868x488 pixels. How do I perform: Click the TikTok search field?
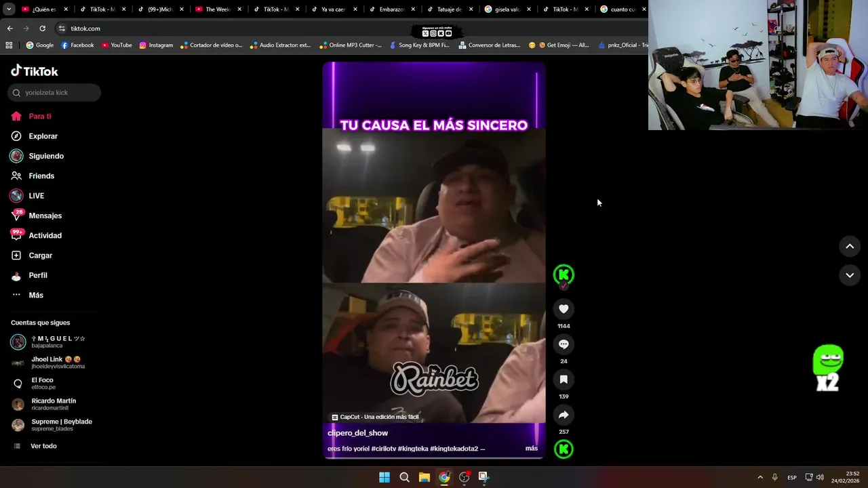tap(54, 92)
